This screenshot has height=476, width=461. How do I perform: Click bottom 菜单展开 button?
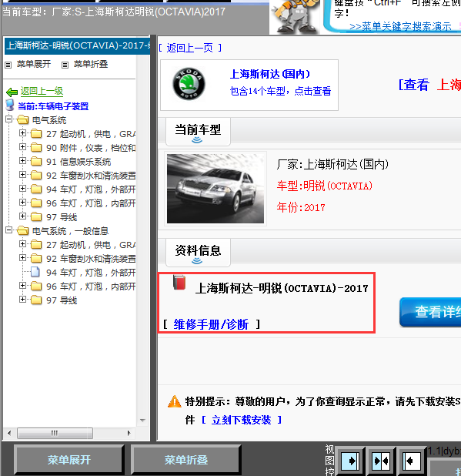[69, 460]
